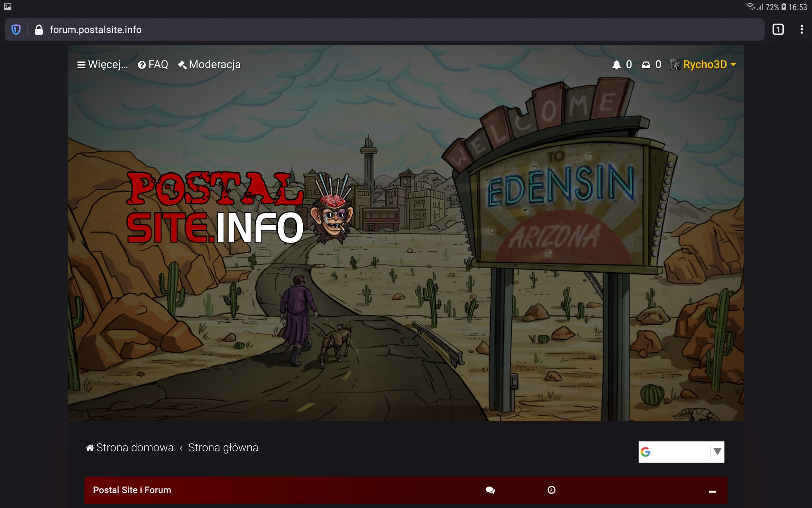Go to Strona główna breadcrumb
This screenshot has height=508, width=812.
point(223,448)
